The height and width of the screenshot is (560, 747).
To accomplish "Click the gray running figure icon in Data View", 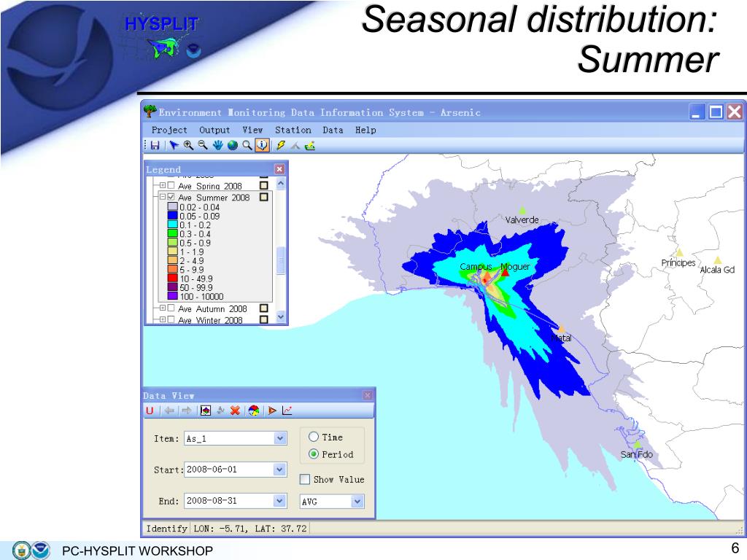I will coord(220,411).
